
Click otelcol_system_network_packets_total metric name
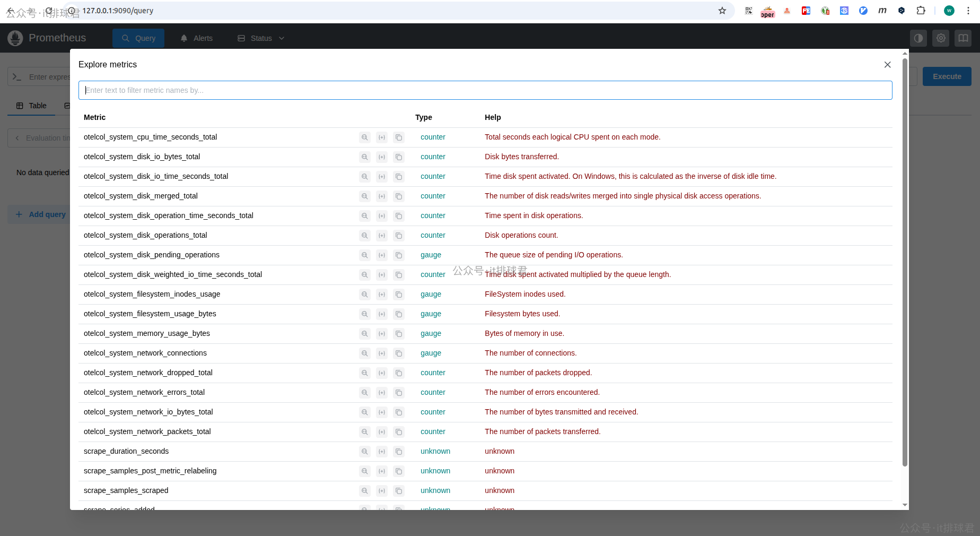(x=147, y=431)
